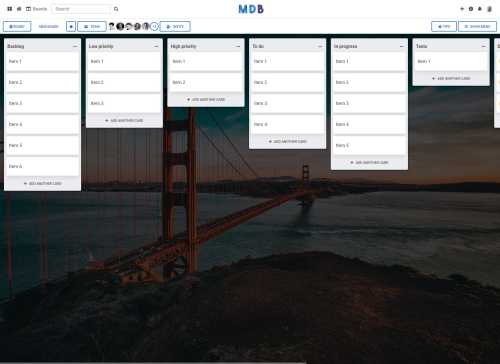Image resolution: width=500 pixels, height=364 pixels.
Task: Go to the home icon in top bar
Action: click(x=19, y=9)
